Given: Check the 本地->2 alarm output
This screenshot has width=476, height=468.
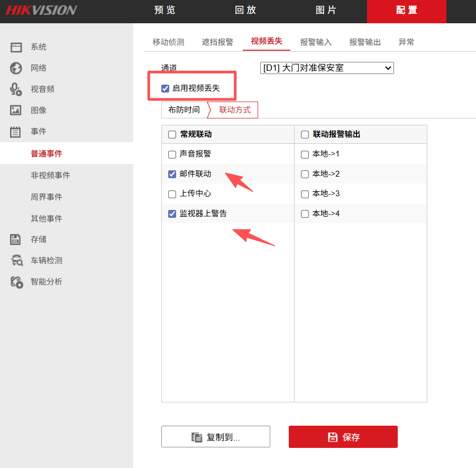Looking at the screenshot, I should coord(304,173).
